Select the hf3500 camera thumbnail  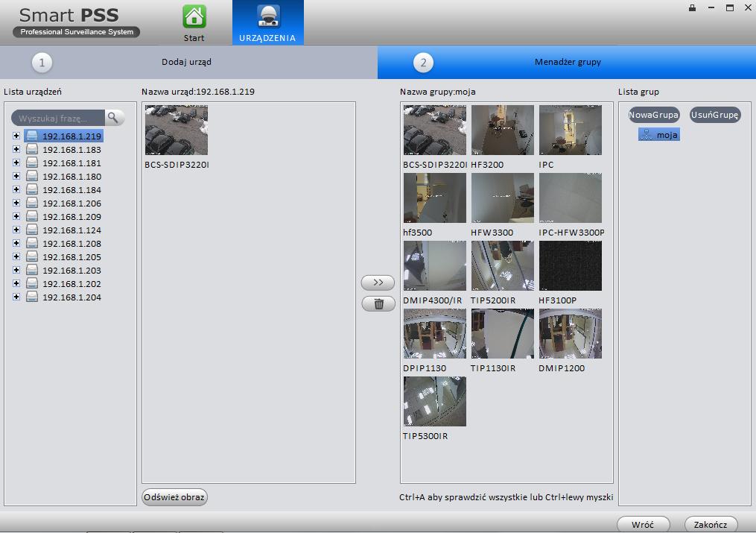pyautogui.click(x=435, y=198)
